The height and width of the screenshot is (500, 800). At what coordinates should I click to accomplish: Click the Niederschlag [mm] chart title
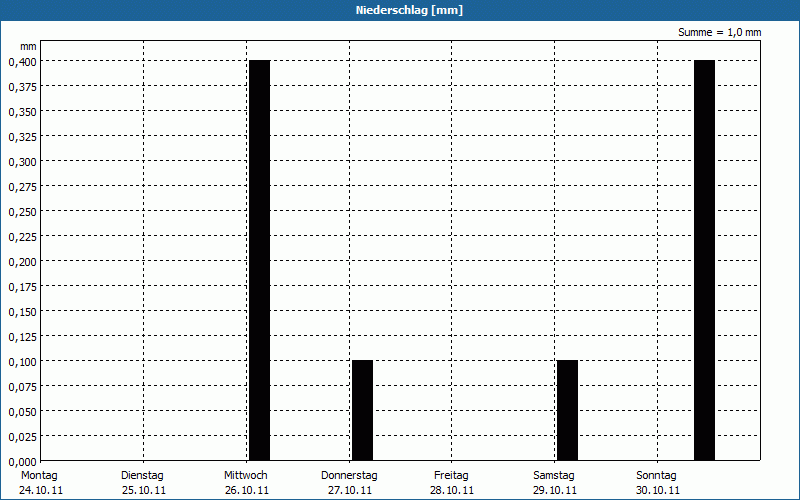(409, 10)
